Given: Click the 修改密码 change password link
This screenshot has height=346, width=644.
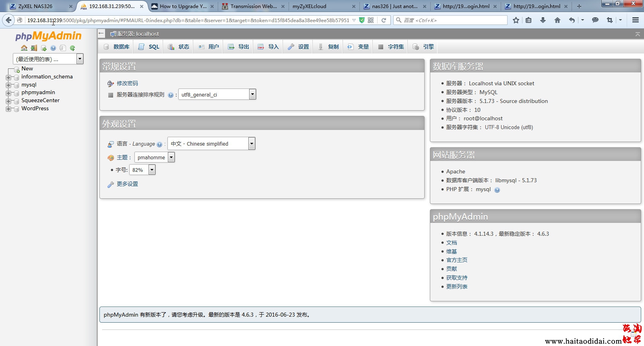Looking at the screenshot, I should tap(127, 83).
